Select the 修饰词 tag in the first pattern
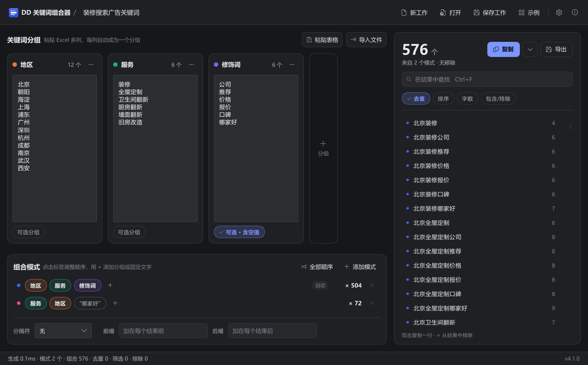The image size is (588, 365). [88, 285]
